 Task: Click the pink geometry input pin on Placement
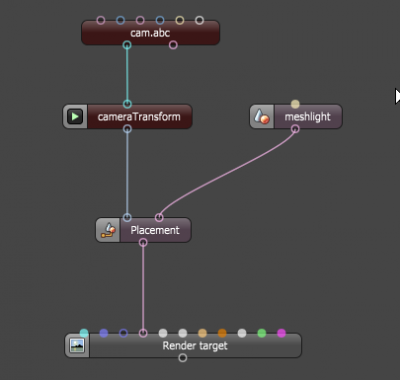point(159,218)
